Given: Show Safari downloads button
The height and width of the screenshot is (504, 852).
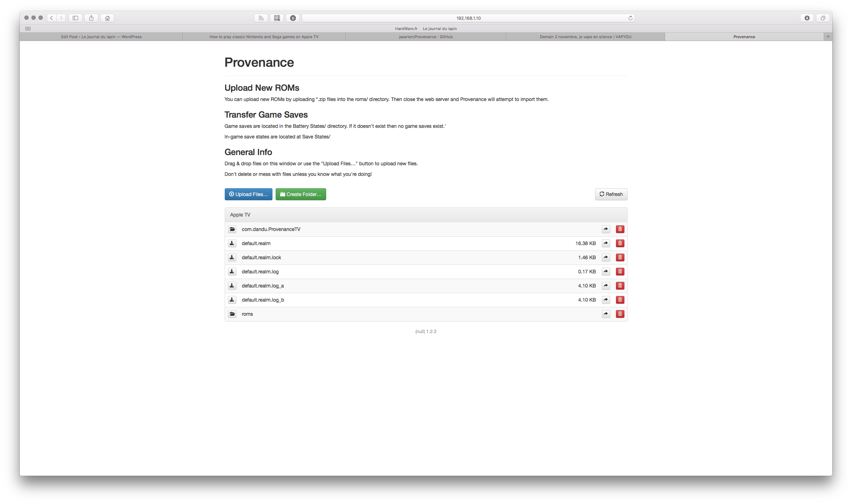Looking at the screenshot, I should (807, 18).
